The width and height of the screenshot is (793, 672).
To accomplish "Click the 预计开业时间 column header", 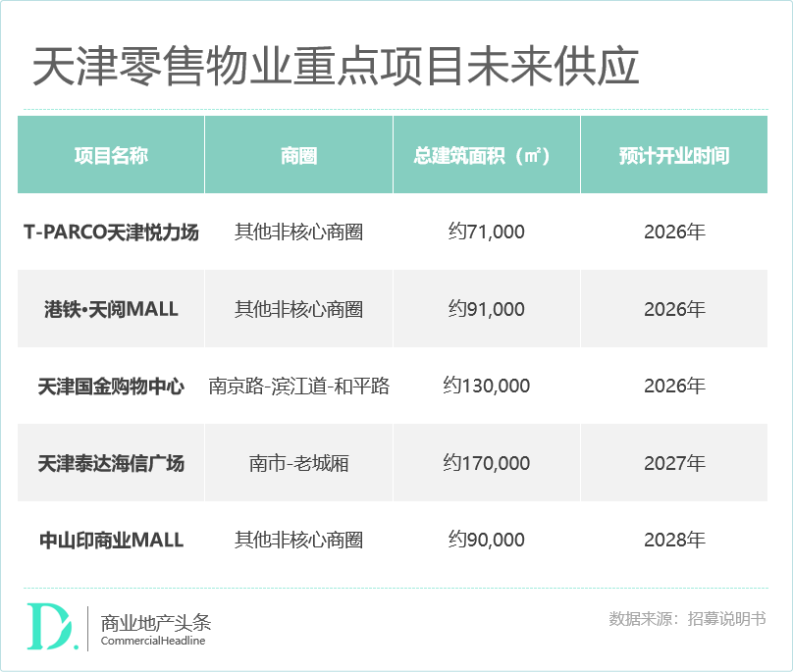I will pos(674,155).
